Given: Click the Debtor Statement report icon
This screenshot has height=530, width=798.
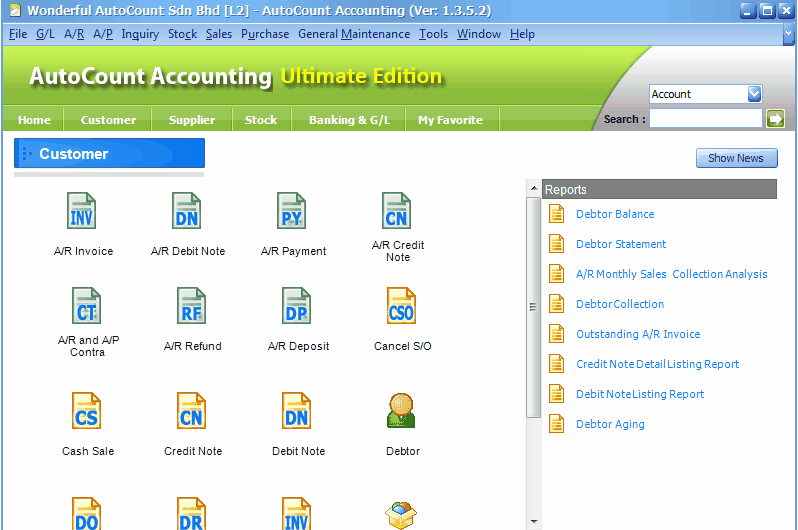Looking at the screenshot, I should pos(556,244).
